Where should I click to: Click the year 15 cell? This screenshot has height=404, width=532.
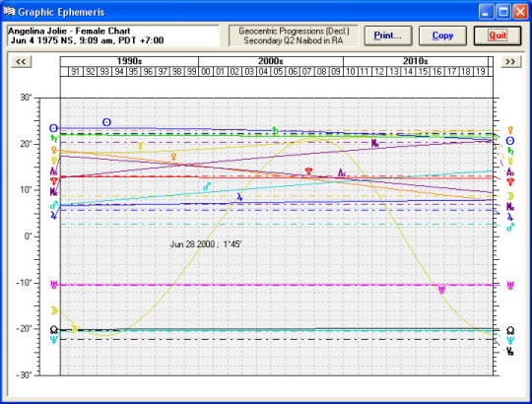click(x=423, y=72)
